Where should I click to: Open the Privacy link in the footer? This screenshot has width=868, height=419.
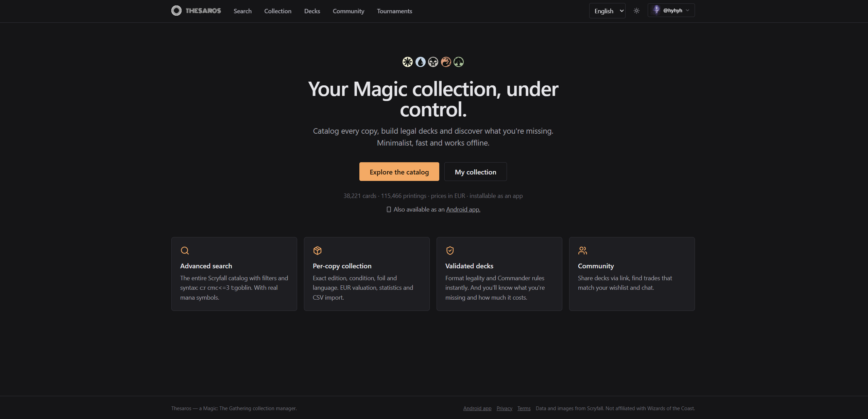click(x=504, y=408)
